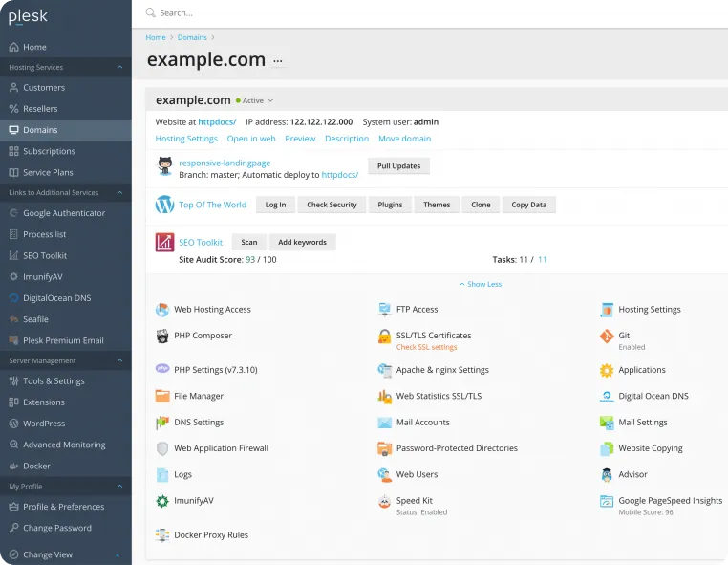Viewport: 728px width, 565px height.
Task: Click the Check Security button
Action: pos(332,205)
